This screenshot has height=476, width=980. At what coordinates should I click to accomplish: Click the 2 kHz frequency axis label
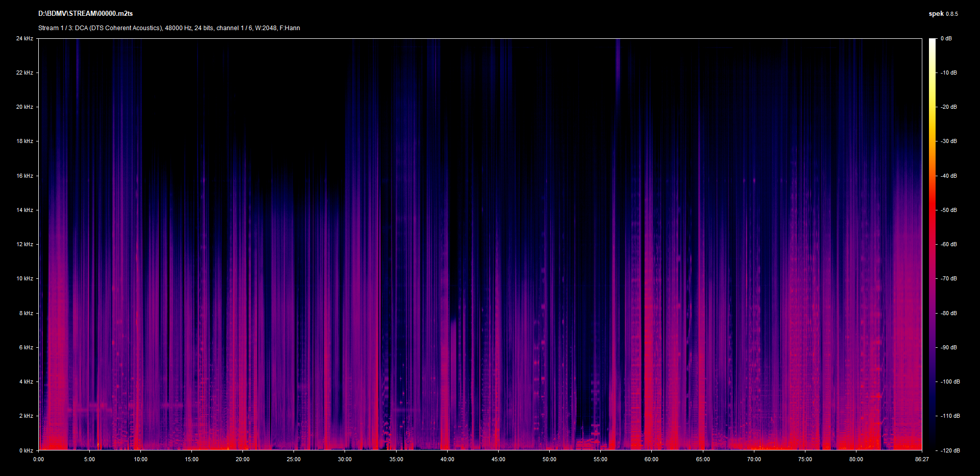pyautogui.click(x=26, y=416)
